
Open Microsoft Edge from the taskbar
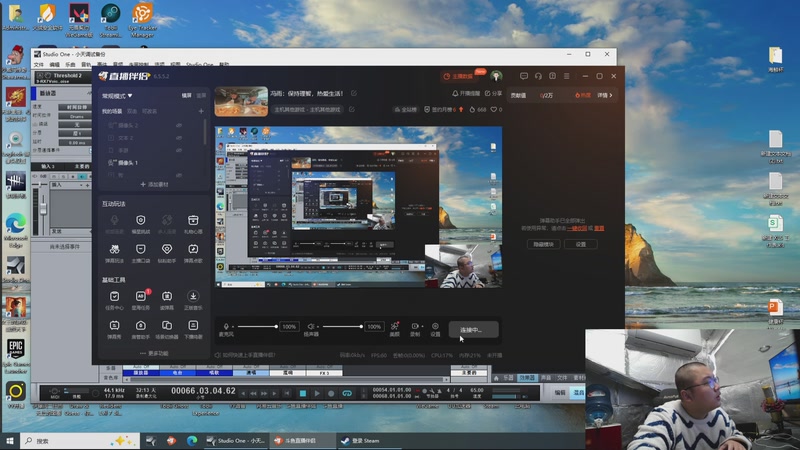coord(192,441)
